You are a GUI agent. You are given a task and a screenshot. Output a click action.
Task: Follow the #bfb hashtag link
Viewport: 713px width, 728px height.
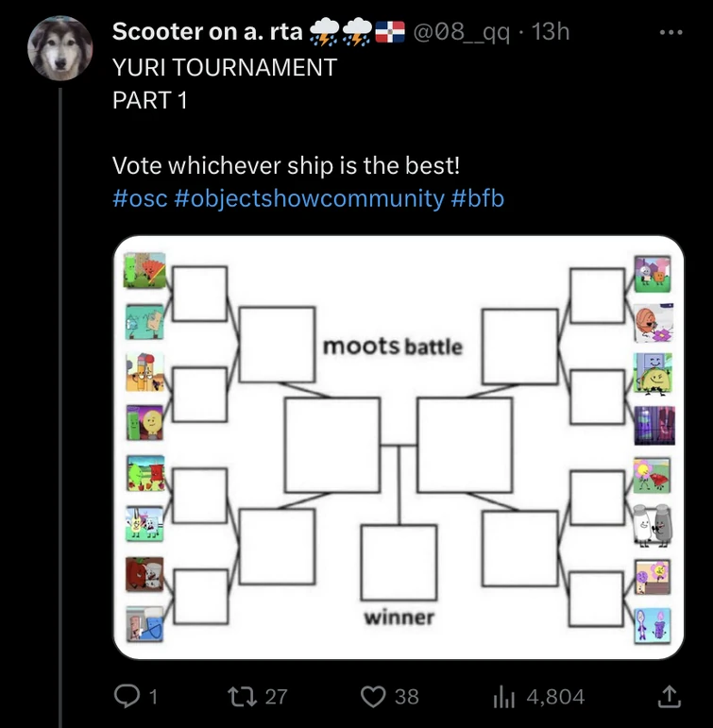[x=478, y=198]
